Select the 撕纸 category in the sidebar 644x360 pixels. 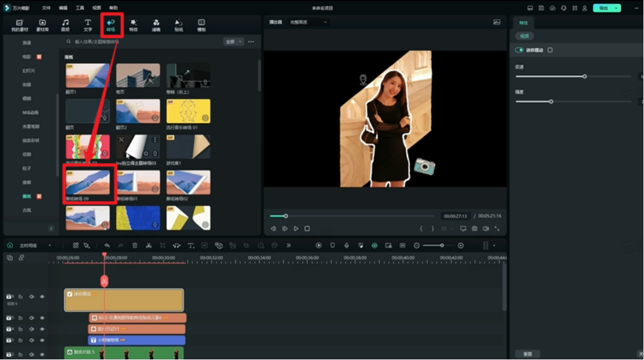coord(27,196)
